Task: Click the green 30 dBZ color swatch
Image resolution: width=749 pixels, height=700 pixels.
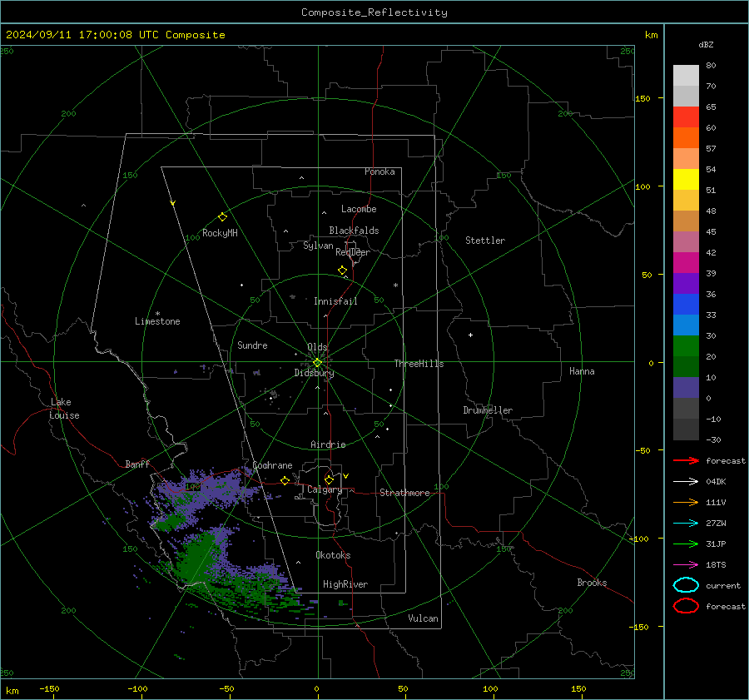Action: (686, 346)
